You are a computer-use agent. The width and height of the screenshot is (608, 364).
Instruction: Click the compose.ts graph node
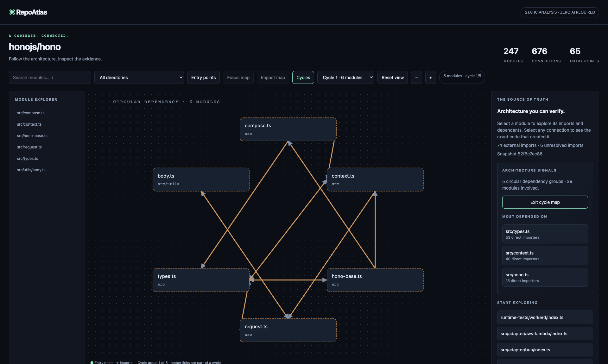(x=288, y=129)
